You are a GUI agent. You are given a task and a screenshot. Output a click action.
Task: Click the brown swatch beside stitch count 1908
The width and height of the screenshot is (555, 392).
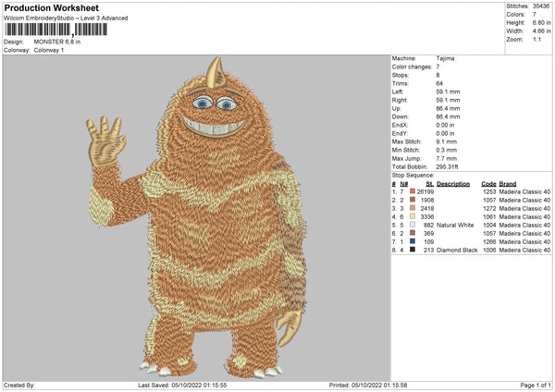413,200
